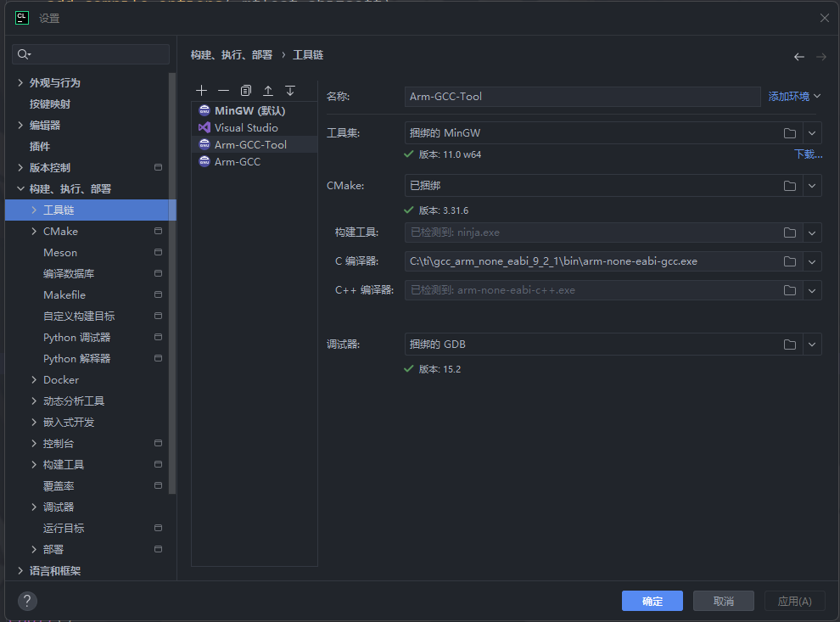Browse folder for 构建工具 path
The image size is (840, 622).
click(x=790, y=233)
